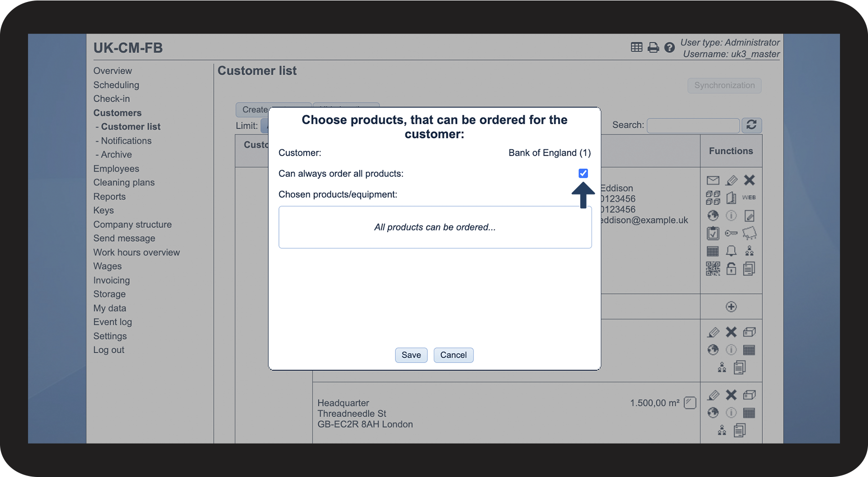Click 'All products can be ordered...' text

click(435, 227)
